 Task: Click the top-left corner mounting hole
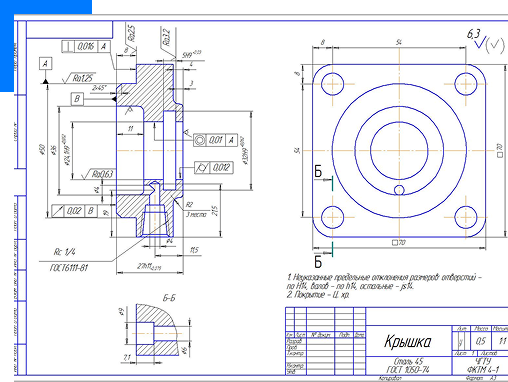pos(332,84)
